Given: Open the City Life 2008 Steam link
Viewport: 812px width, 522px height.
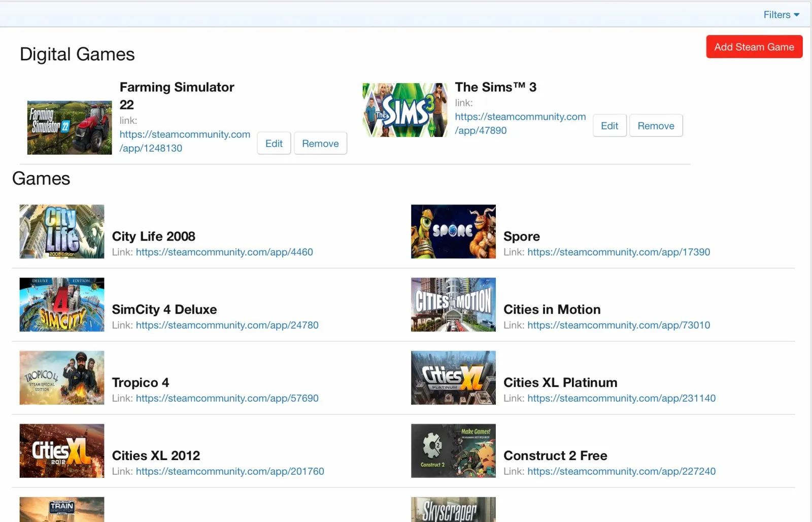Looking at the screenshot, I should [x=224, y=252].
